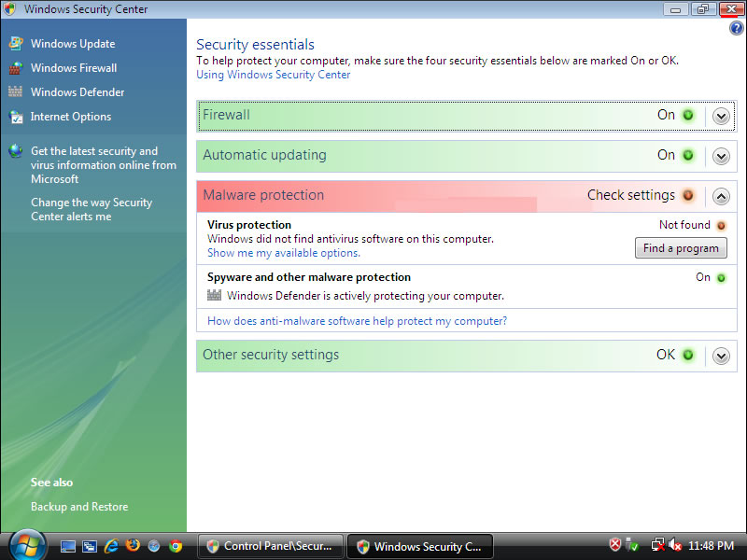The image size is (747, 560).
Task: Click the blue help question mark icon
Action: [736, 28]
